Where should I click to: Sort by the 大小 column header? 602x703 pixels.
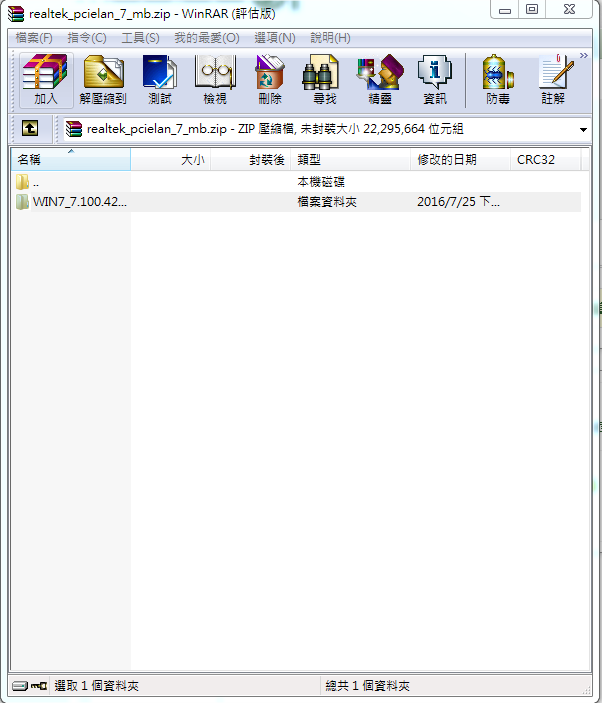(171, 160)
